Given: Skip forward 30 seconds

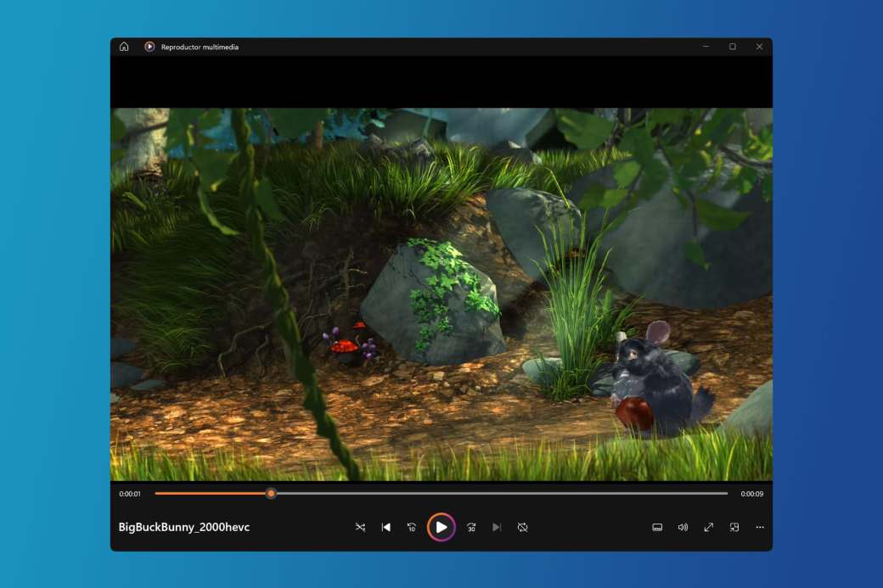Looking at the screenshot, I should click(x=471, y=527).
